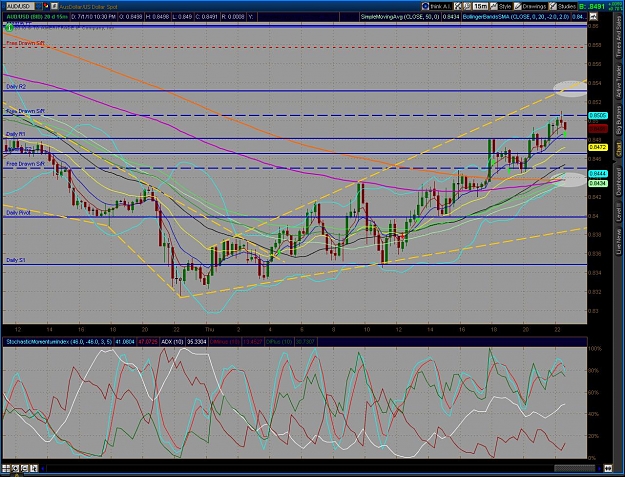Screen dimensions: 625x477
Task: Click the bid price B: .8491 readout
Action: coord(592,6)
